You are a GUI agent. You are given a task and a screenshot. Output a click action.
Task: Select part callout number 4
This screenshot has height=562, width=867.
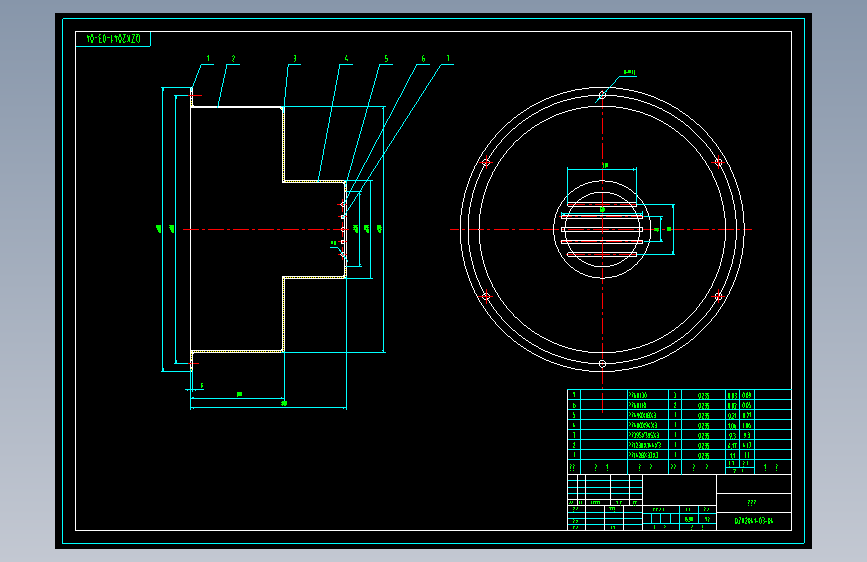(x=346, y=59)
